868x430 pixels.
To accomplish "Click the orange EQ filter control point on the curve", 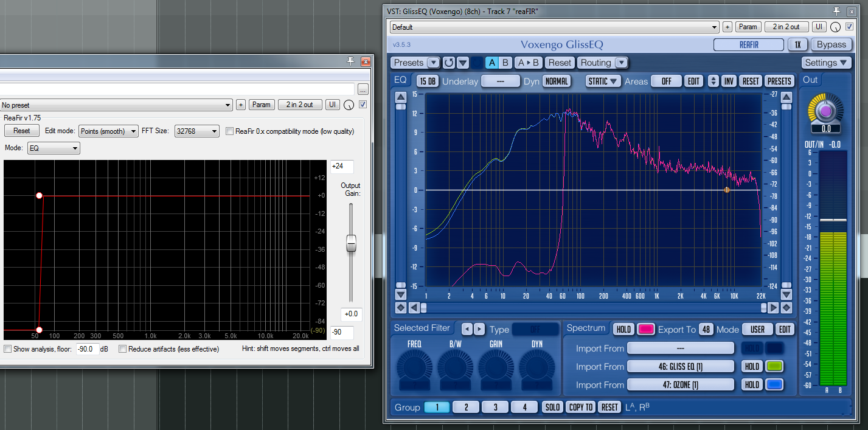I will point(726,190).
